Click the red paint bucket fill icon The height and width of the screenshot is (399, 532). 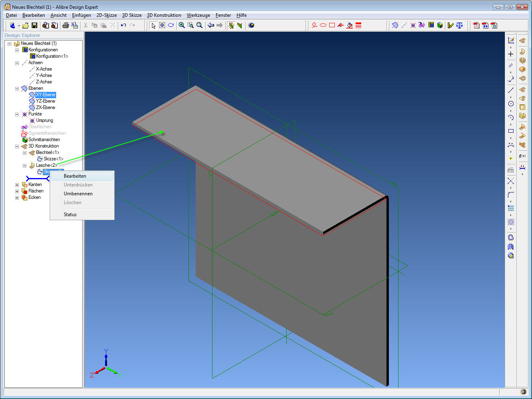coord(350,25)
